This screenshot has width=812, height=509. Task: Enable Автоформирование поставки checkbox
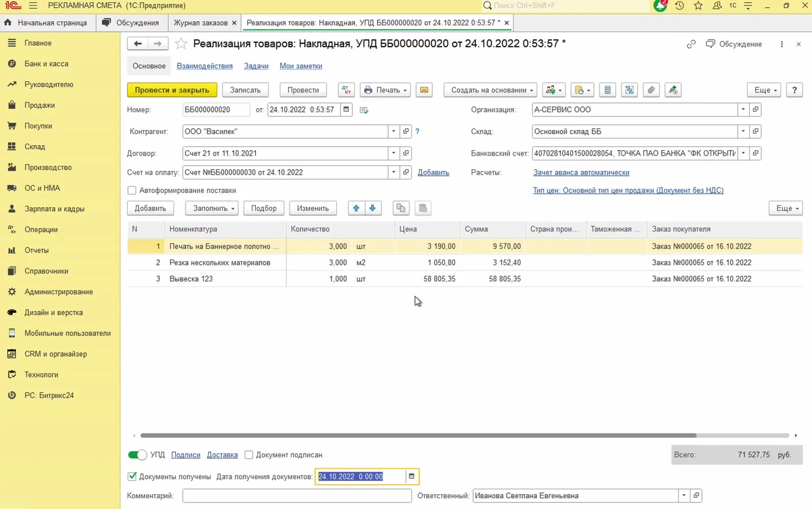tap(132, 190)
